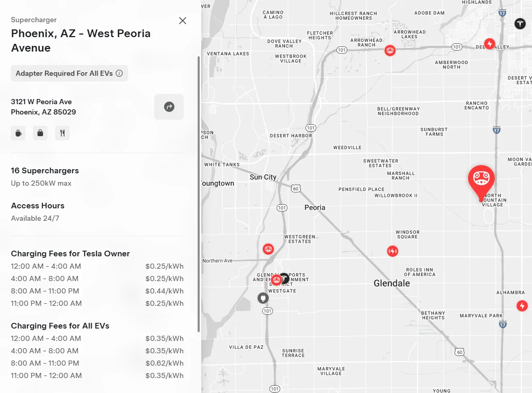The width and height of the screenshot is (532, 393).
Task: Click the Adapter Required For All EVs badge
Action: tap(69, 73)
